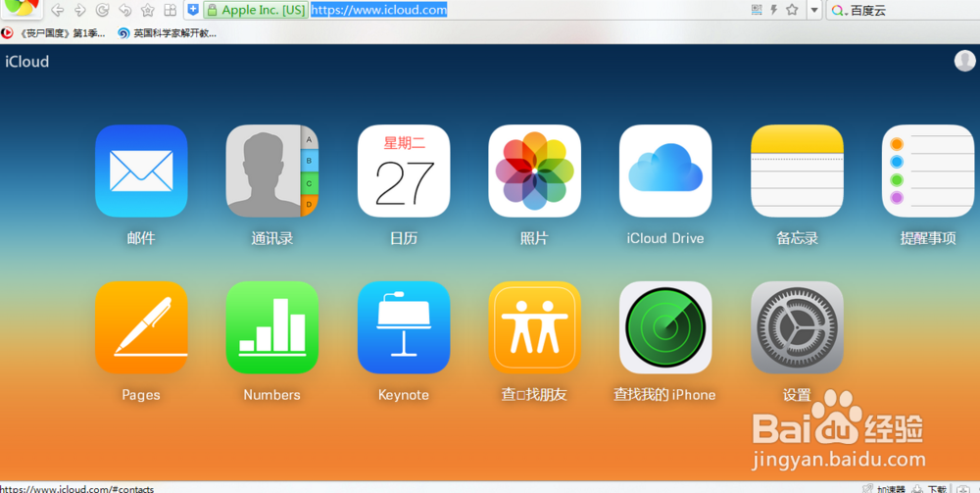Click the blue shield security icon

point(194,10)
